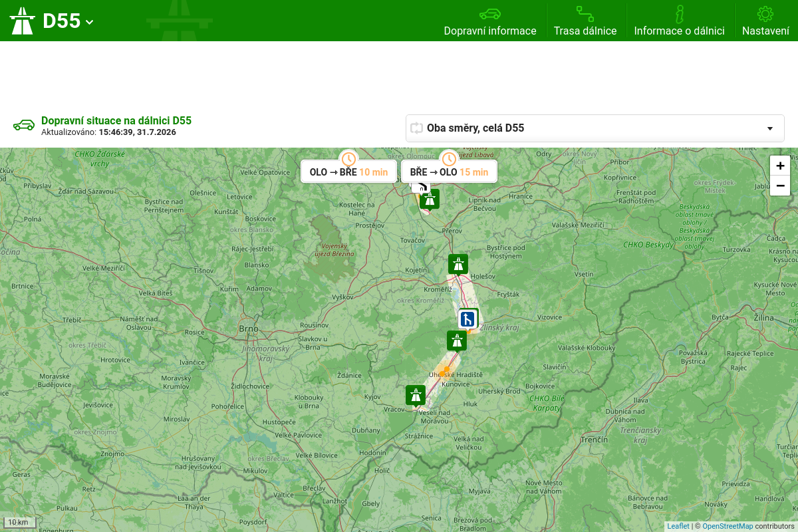This screenshot has width=798, height=532.
Task: Click the BŘE → OLO 15 min travel time label
Action: [x=449, y=172]
